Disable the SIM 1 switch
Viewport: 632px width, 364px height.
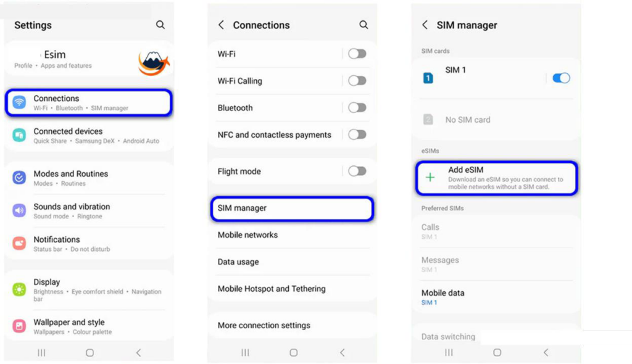[x=560, y=78]
